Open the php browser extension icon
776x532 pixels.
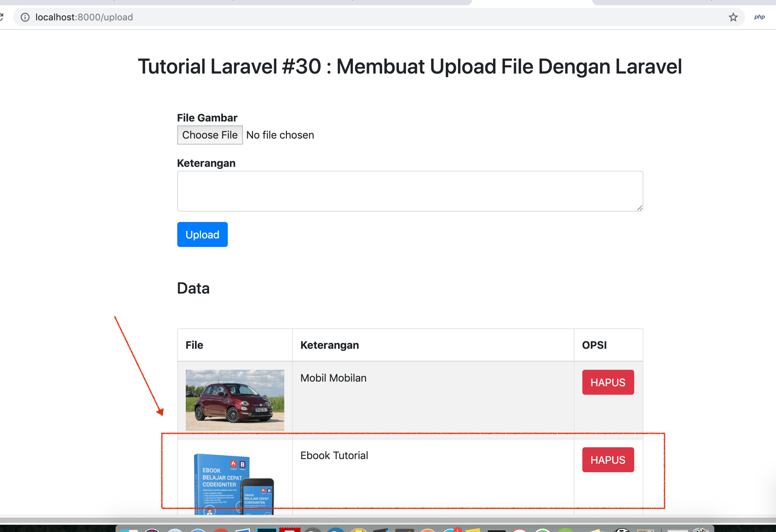point(759,17)
